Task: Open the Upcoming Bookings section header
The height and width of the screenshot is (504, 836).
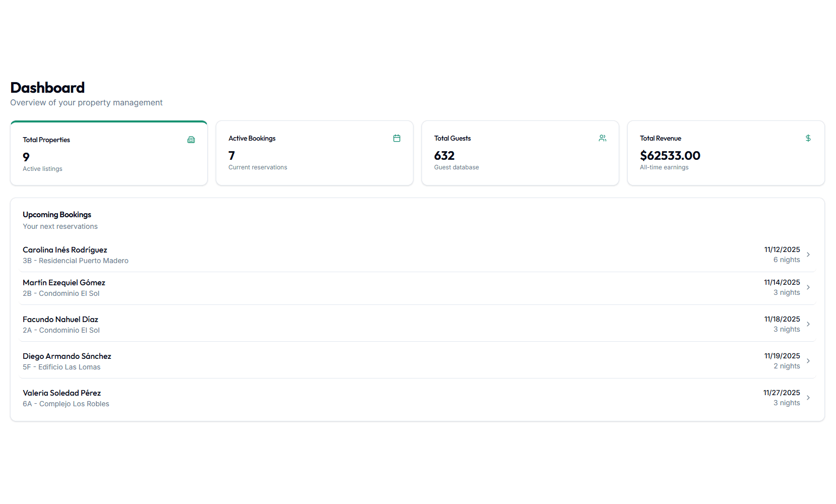Action: (x=56, y=214)
